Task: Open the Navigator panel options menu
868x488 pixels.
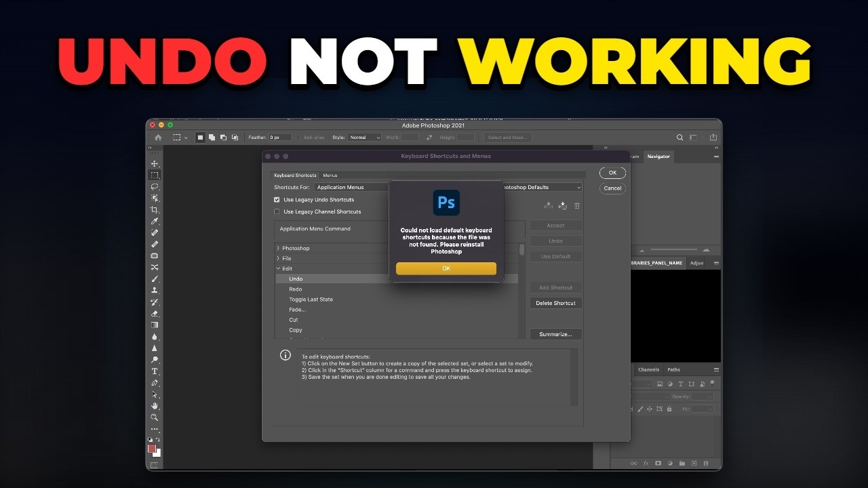Action: coord(716,157)
